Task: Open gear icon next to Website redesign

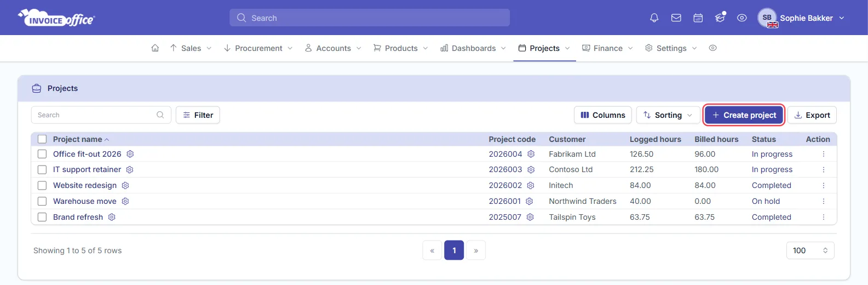Action: [x=125, y=185]
